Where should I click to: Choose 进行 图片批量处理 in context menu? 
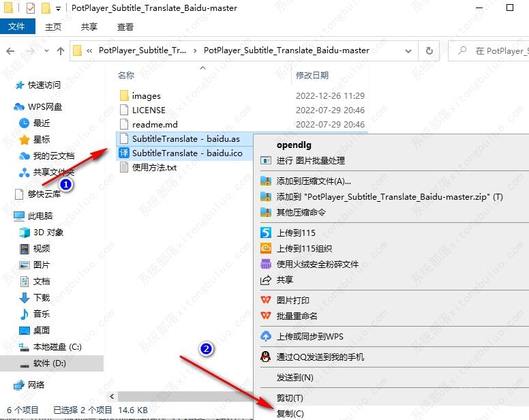pos(311,161)
